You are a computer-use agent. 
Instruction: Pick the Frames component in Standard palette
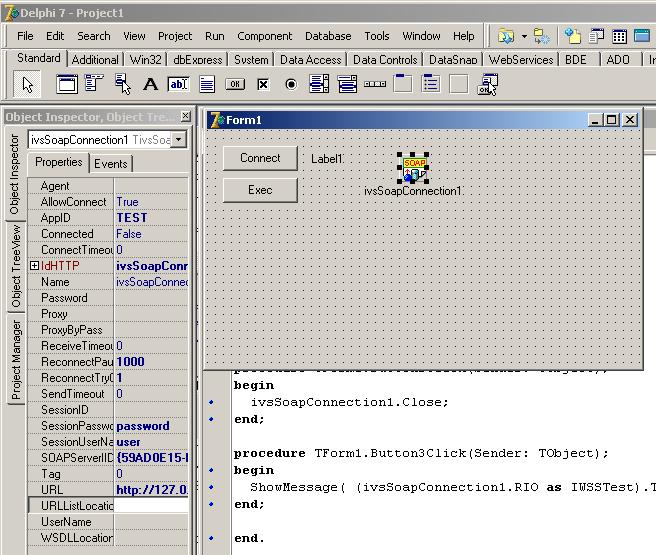click(x=66, y=85)
